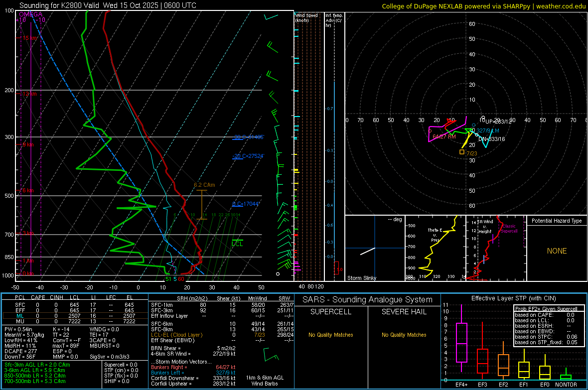Click the UP=283/12 hodograph label
This screenshot has width=588, height=390.
click(x=498, y=122)
